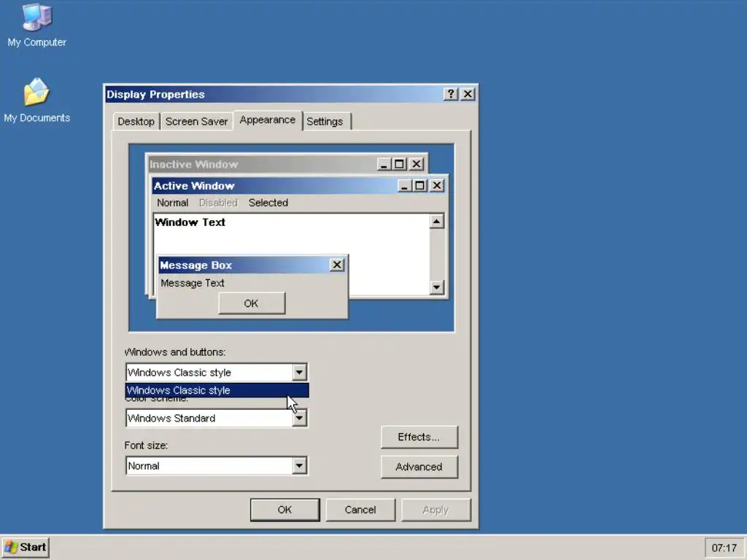Switch to the Desktop tab
Screen dimensions: 747x560
[136, 122]
